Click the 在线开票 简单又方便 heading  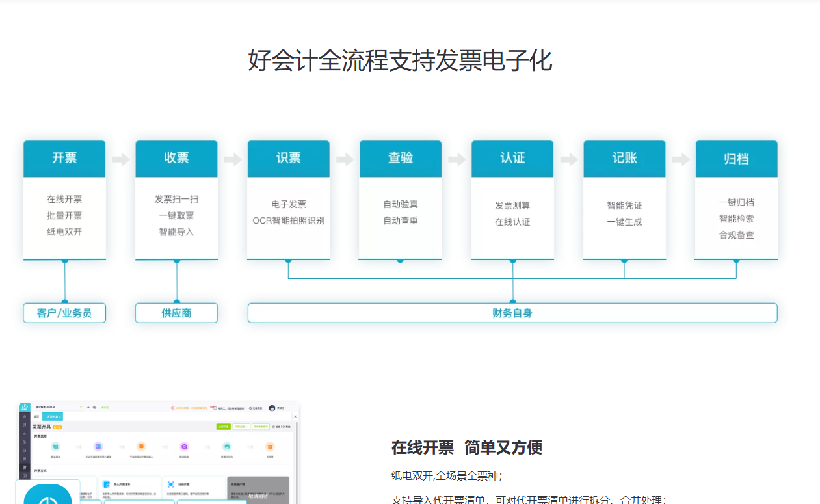click(467, 447)
